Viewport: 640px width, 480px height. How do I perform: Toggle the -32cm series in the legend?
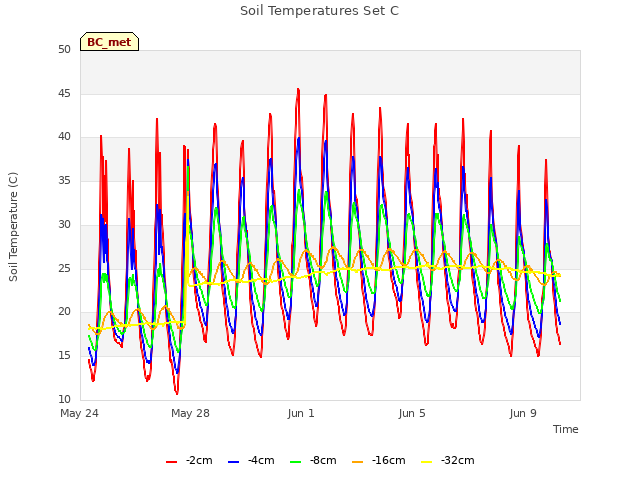tap(448, 460)
